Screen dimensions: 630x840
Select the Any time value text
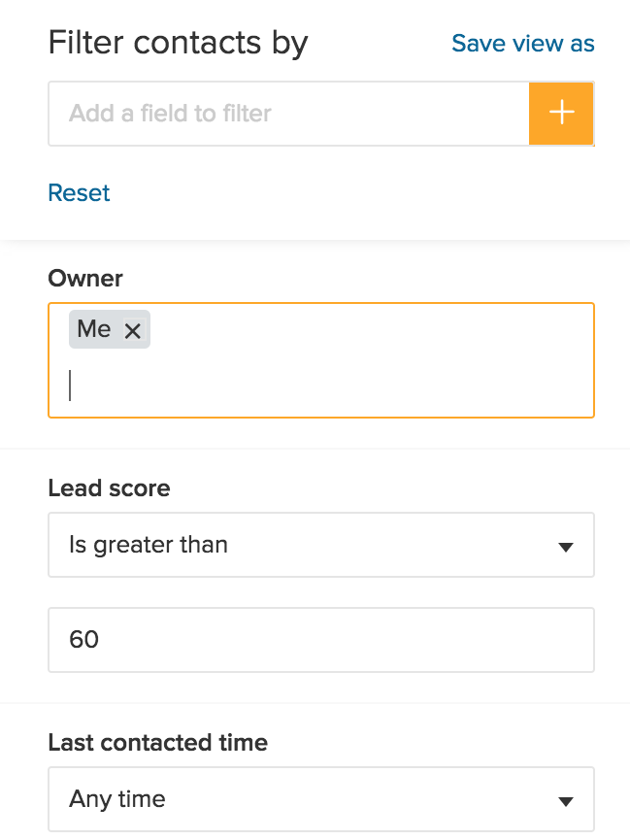point(117,799)
